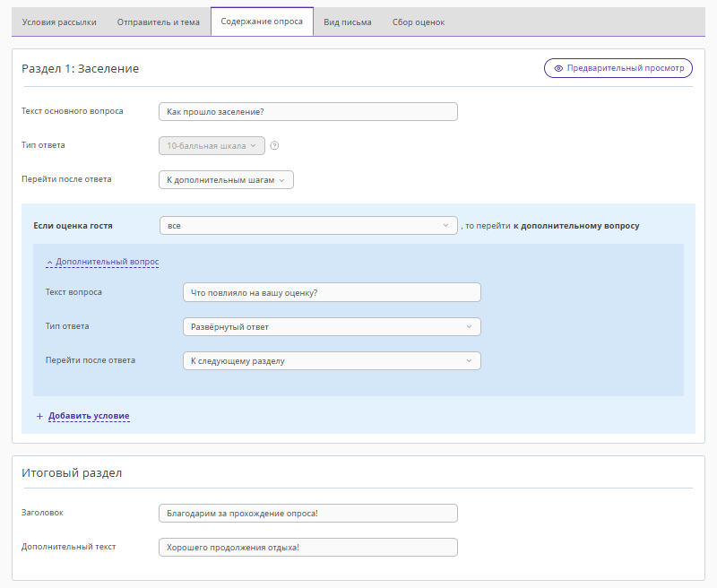Click eye icon in Предварительный просмотр button
This screenshot has width=717, height=588.
(558, 68)
